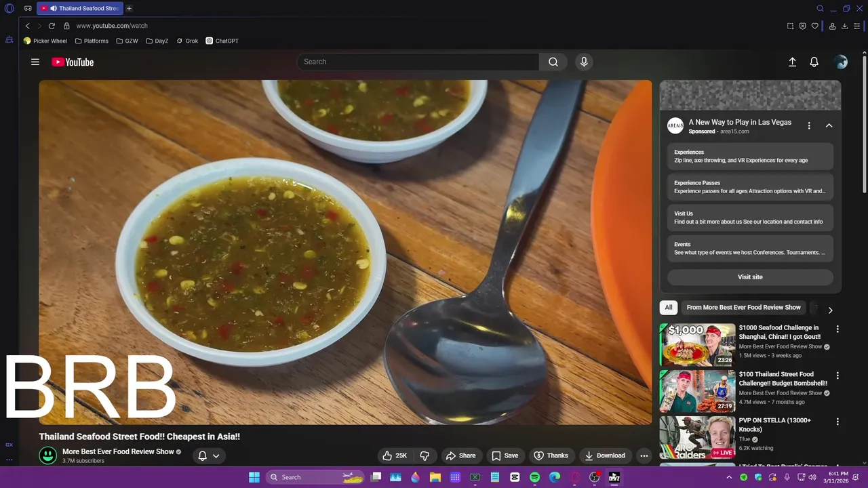Viewport: 868px width, 488px height.
Task: Open File Explorer from taskbar
Action: pos(435,477)
